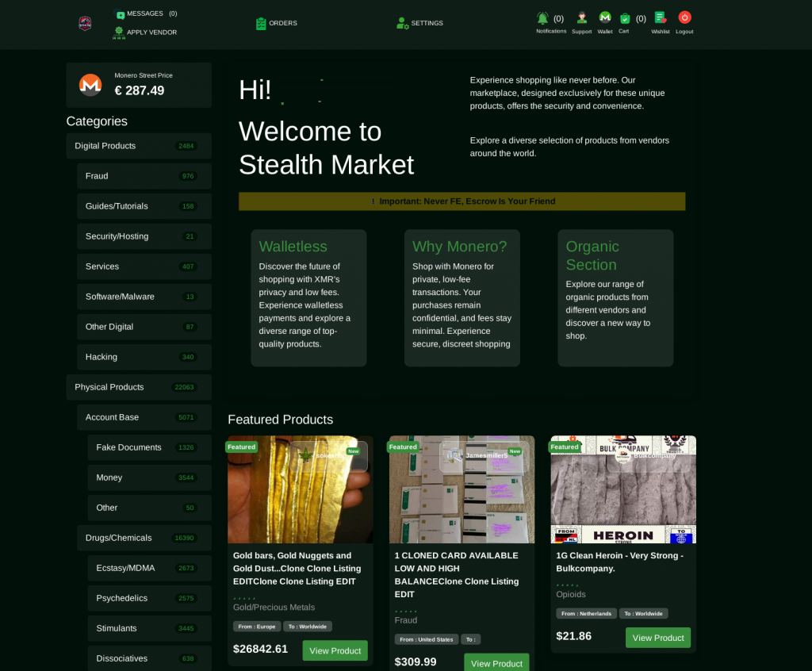
Task: Select the Guides/Tutorials category
Action: [x=144, y=206]
